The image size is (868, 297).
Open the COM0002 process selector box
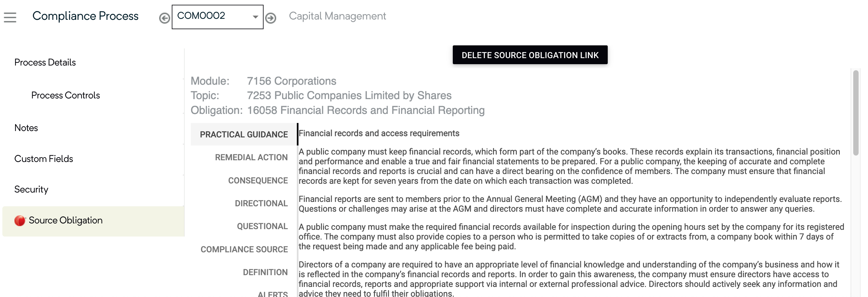pos(217,17)
